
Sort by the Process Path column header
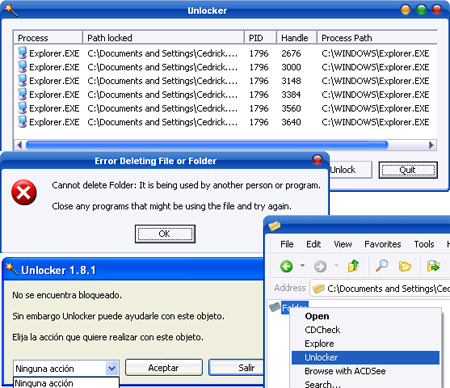(x=377, y=38)
